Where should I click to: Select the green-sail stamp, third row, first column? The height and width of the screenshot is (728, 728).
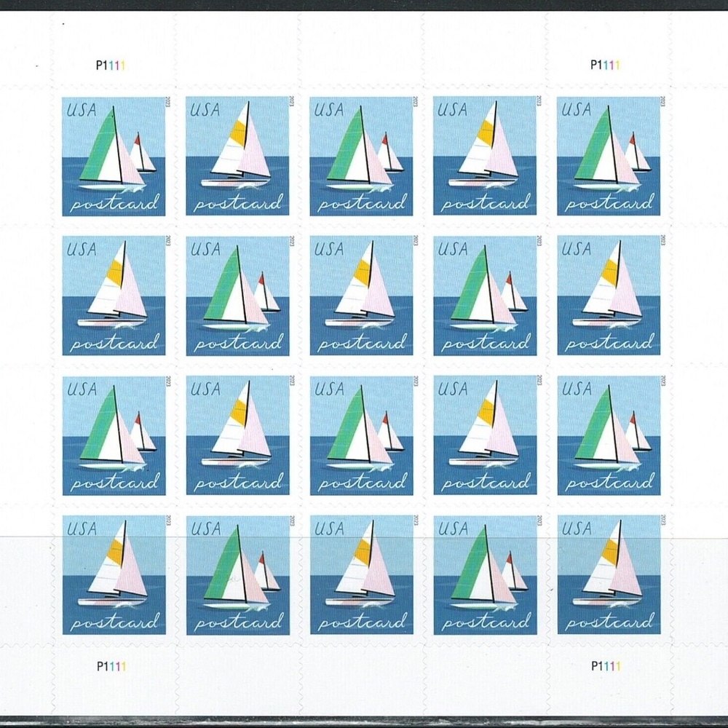114,435
